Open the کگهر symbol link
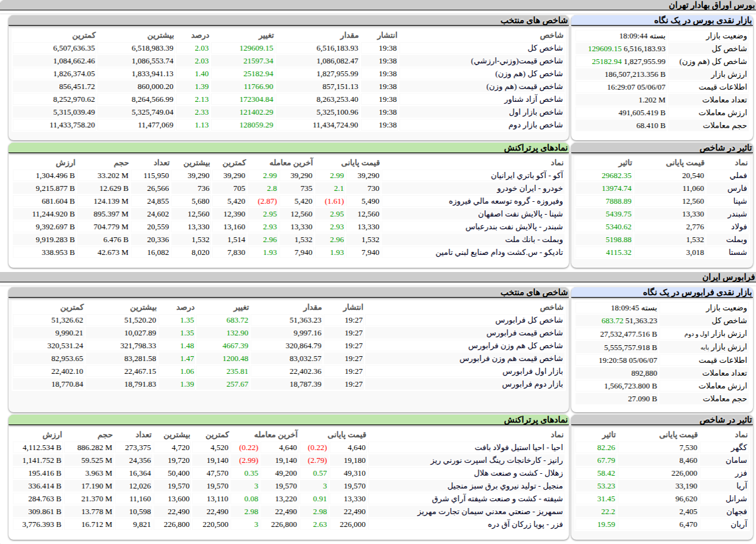 [739, 448]
